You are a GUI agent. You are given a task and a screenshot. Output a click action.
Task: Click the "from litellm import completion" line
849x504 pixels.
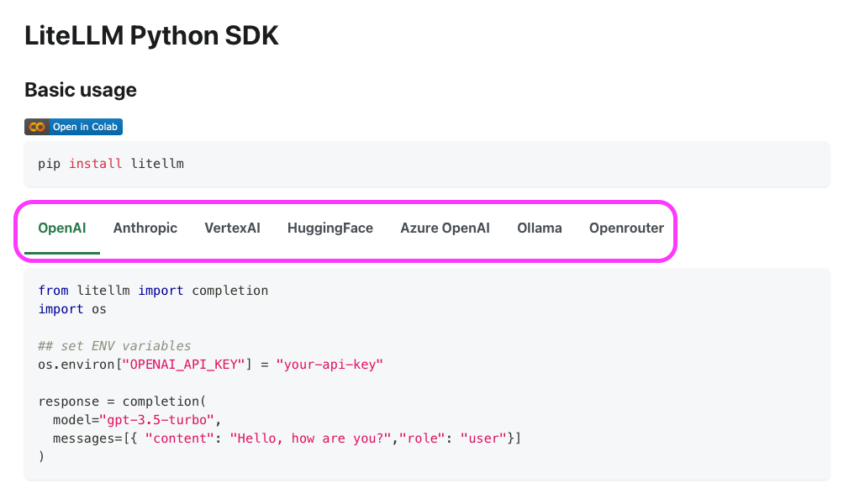[x=153, y=291]
